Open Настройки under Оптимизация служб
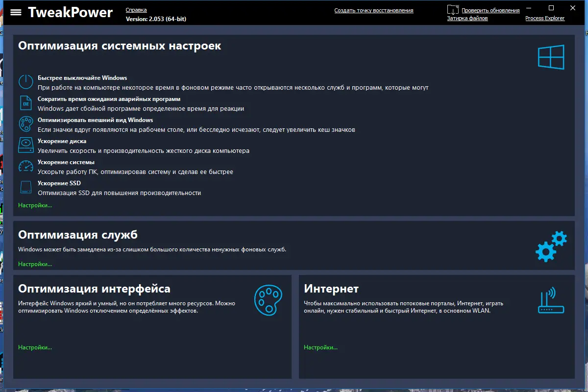This screenshot has width=588, height=392. [x=35, y=264]
